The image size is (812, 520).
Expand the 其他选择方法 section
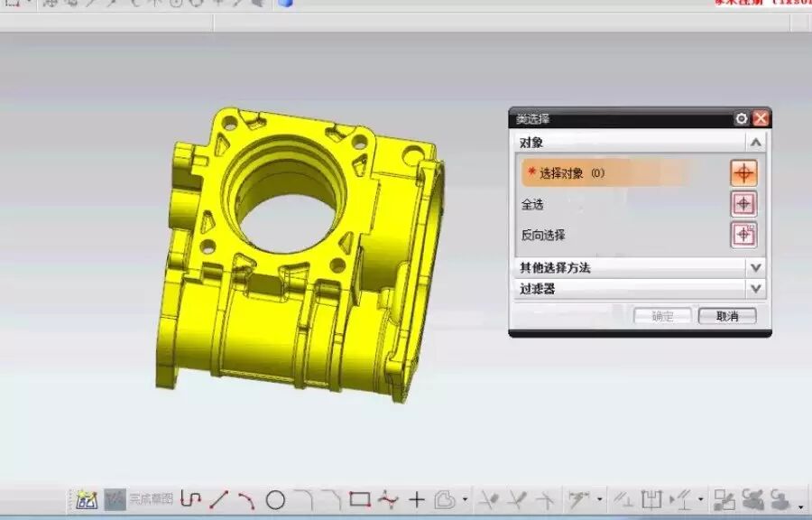click(756, 268)
